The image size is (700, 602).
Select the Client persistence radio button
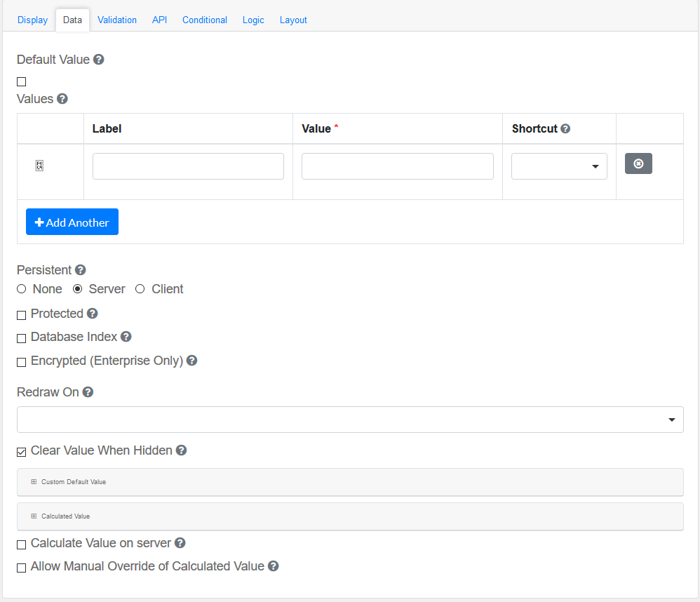point(140,289)
